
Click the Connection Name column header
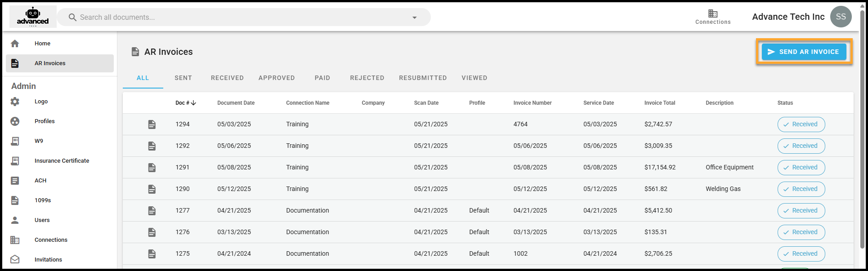tap(308, 103)
